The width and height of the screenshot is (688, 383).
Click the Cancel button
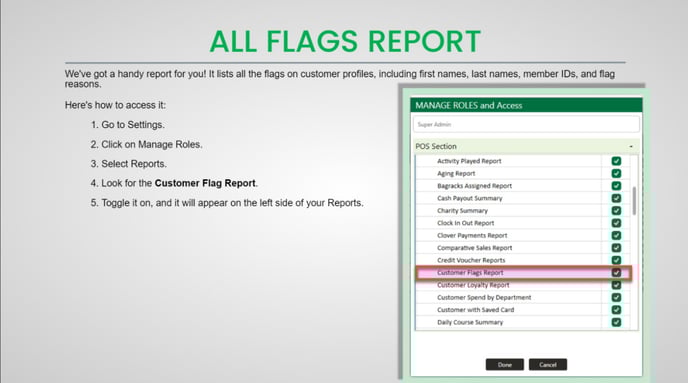pos(548,365)
